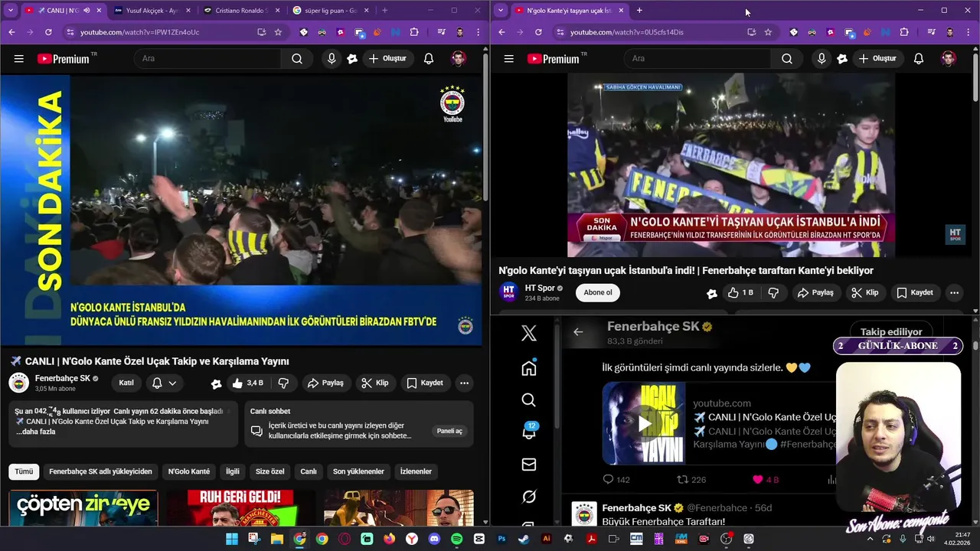
Task: Open Chrome three-dot menu in right browser
Action: click(969, 32)
